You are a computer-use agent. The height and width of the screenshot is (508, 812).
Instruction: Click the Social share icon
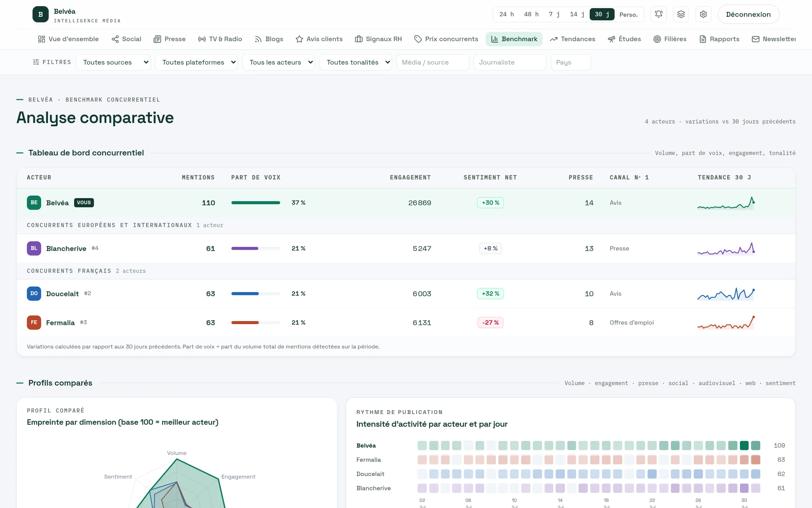pyautogui.click(x=115, y=39)
